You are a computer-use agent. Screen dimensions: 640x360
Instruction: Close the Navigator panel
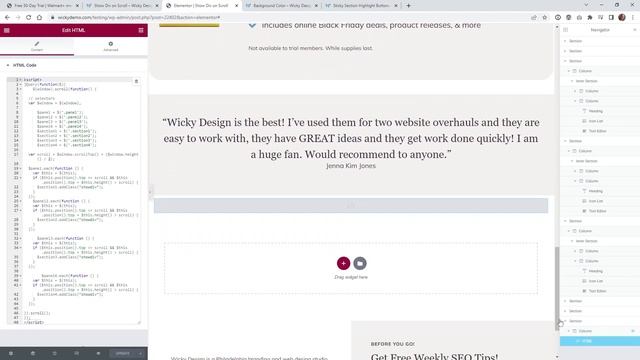634,30
